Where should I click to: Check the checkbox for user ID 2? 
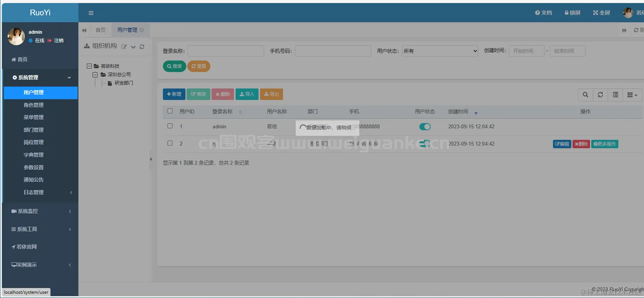170,143
